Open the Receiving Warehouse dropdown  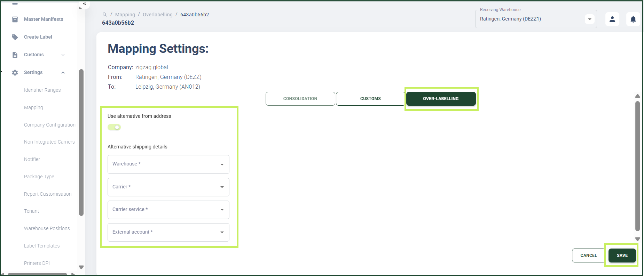coord(536,19)
